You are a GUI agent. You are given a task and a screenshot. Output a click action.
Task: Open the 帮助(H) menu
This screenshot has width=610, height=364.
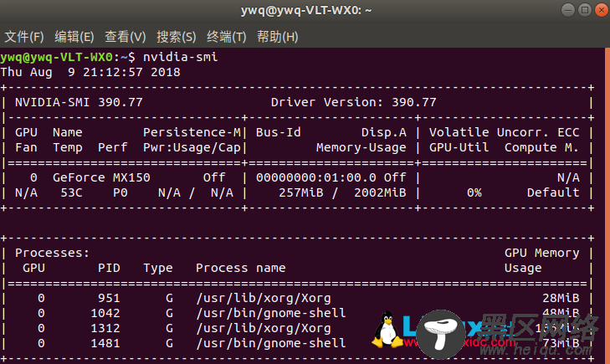pos(277,37)
